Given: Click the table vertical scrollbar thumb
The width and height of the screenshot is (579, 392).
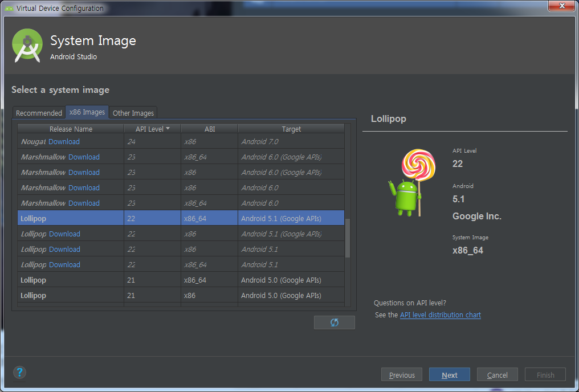Looking at the screenshot, I should tap(348, 238).
